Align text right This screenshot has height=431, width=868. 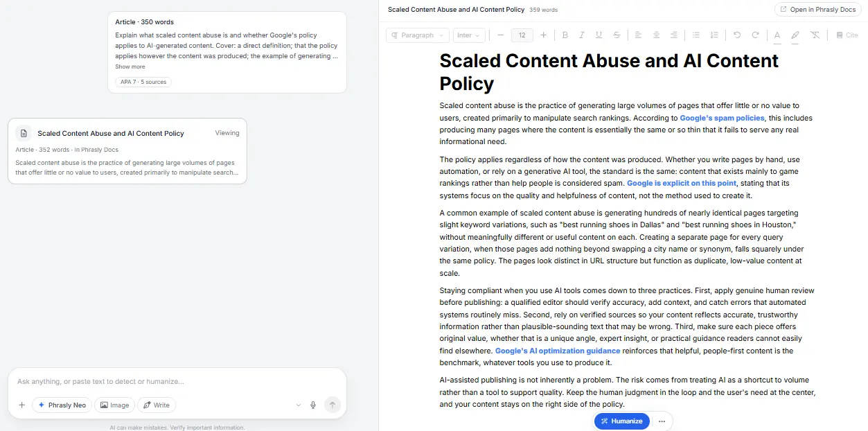click(674, 35)
